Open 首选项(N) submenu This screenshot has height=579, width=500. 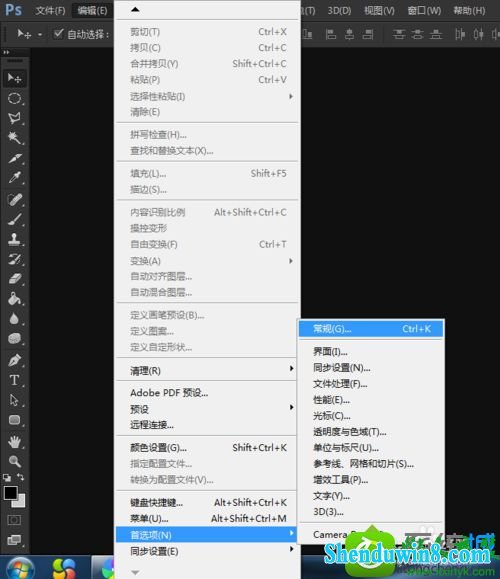click(x=206, y=535)
